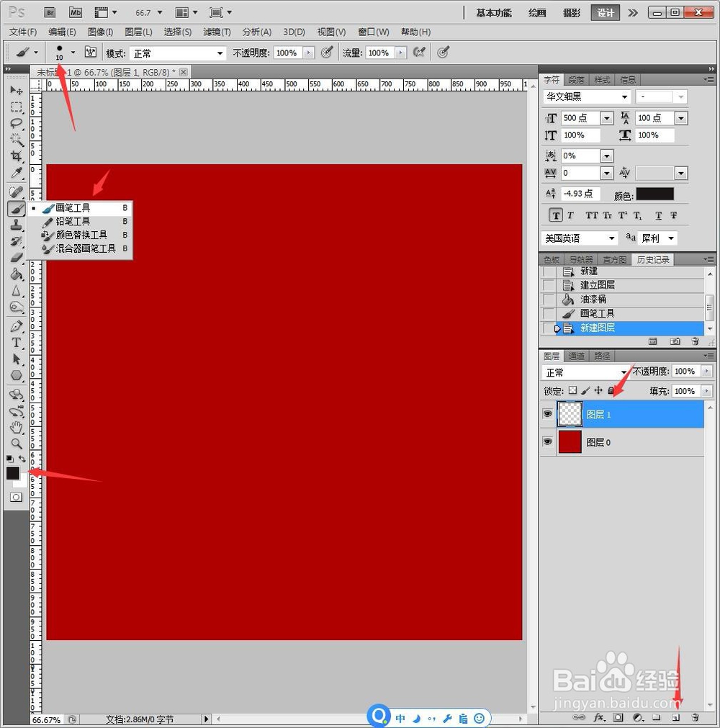Toggle lock transparent pixels
Image resolution: width=720 pixels, height=728 pixels.
[573, 390]
